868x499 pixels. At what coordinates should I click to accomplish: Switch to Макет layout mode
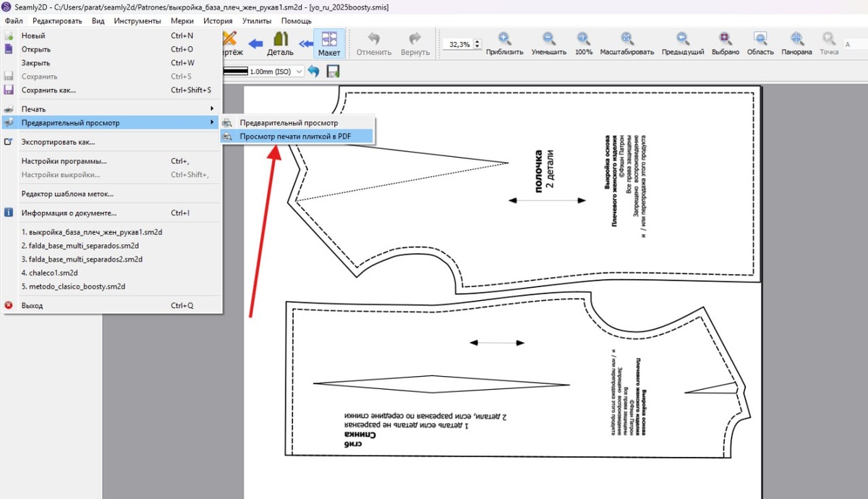click(x=329, y=43)
